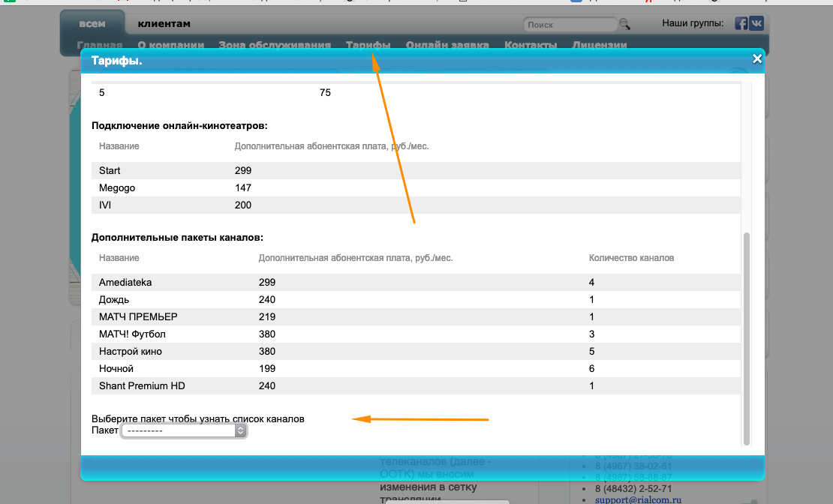This screenshot has width=833, height=504.
Task: Click the 299 price in the Start row
Action: [243, 170]
